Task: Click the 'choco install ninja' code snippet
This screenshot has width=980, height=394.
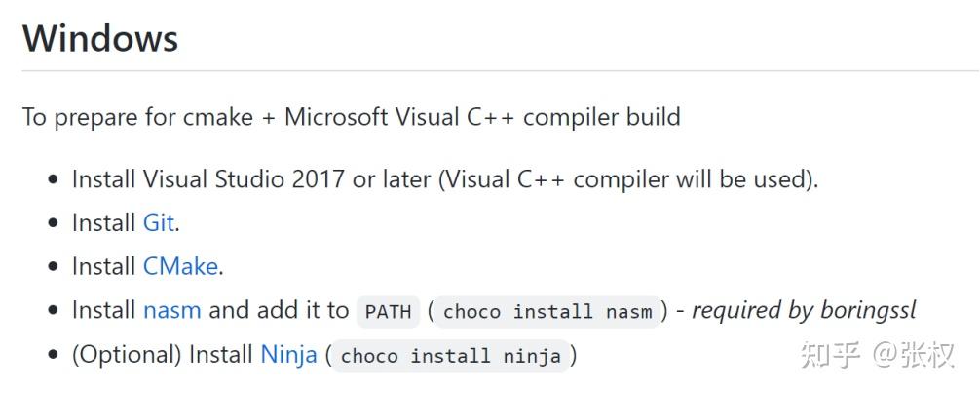Action: (x=451, y=356)
